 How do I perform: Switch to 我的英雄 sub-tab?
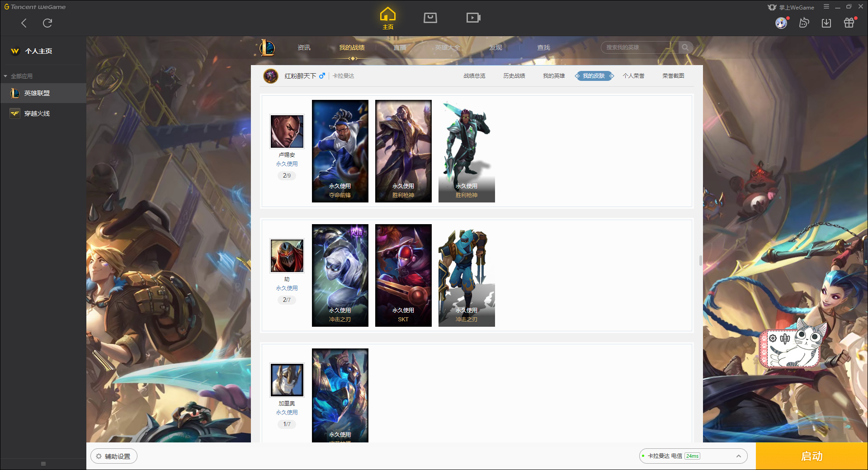coord(554,76)
